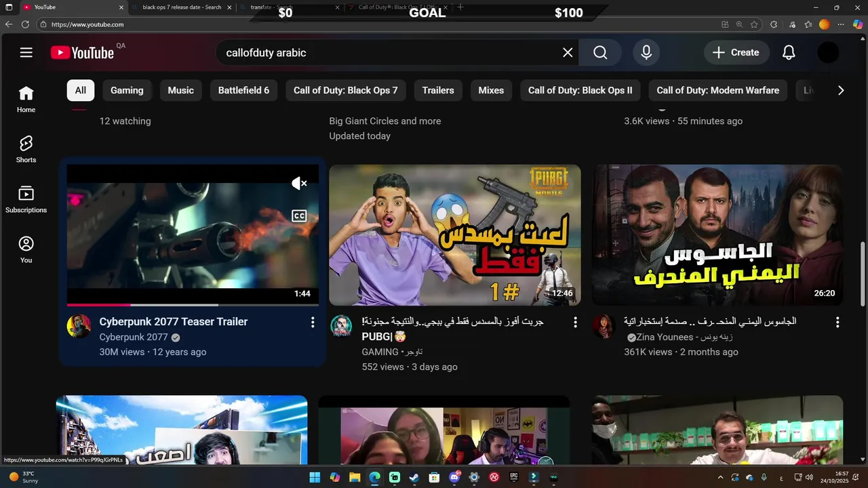Open Steam from the taskbar
Screen dimensions: 868x488
[x=414, y=477]
